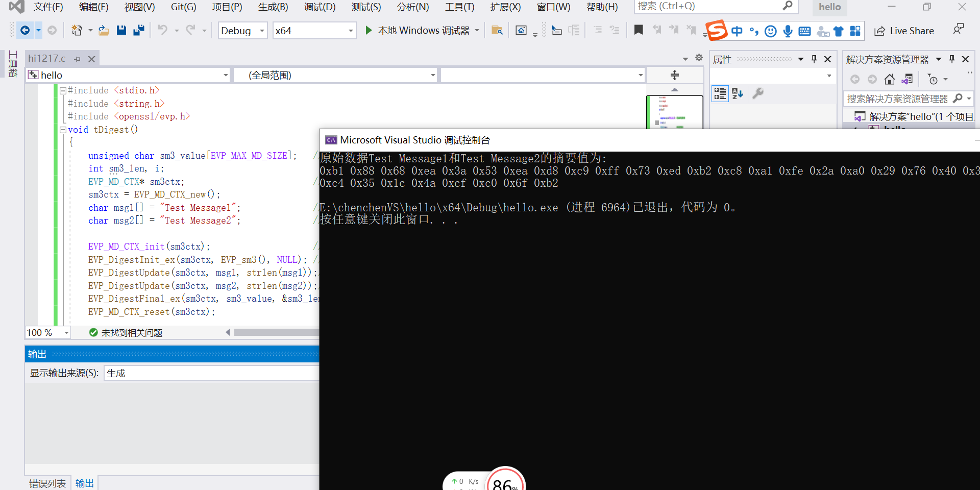Click the code minimap thumbnail

675,112
